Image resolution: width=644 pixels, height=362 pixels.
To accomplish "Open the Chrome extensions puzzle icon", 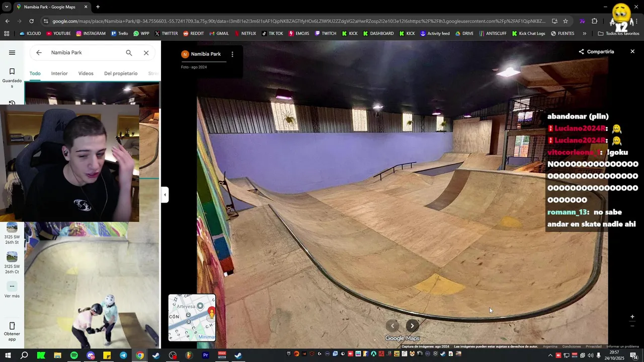I will [x=594, y=21].
